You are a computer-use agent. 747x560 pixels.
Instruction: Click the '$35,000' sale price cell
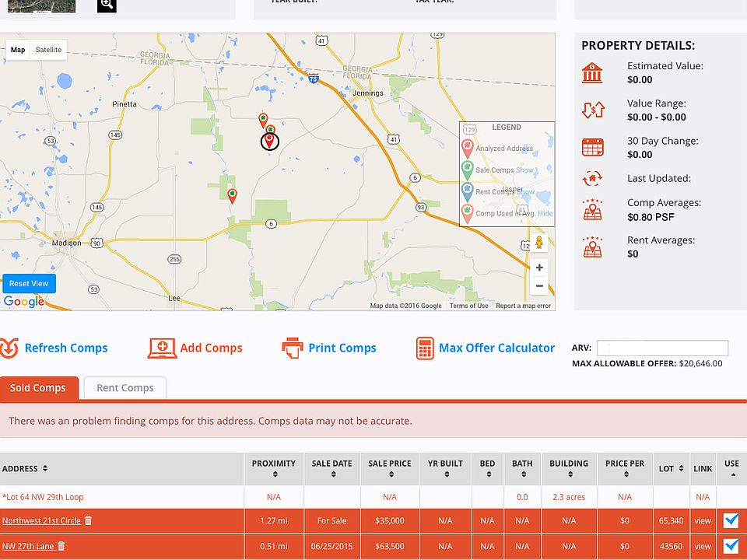[390, 521]
